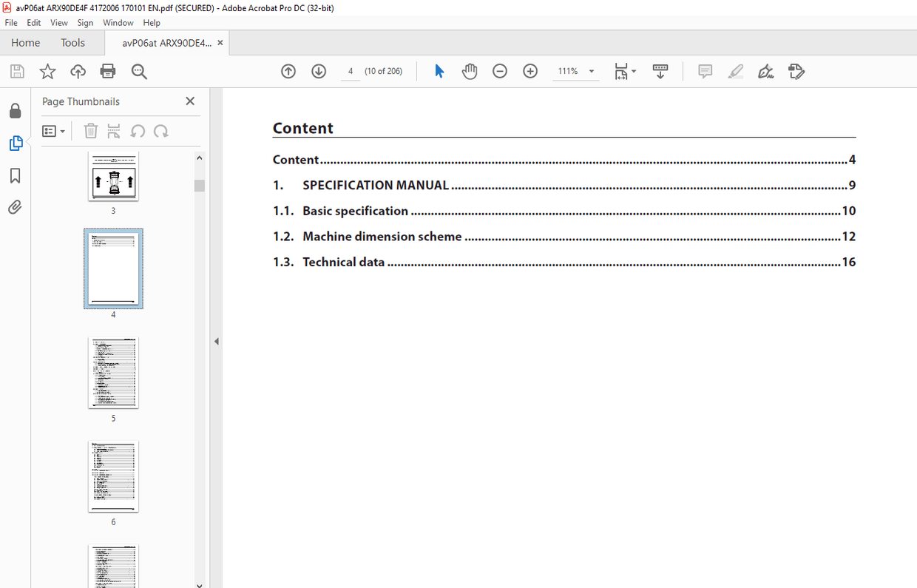The width and height of the screenshot is (917, 588).
Task: Select the page 5 thumbnail
Action: point(113,373)
